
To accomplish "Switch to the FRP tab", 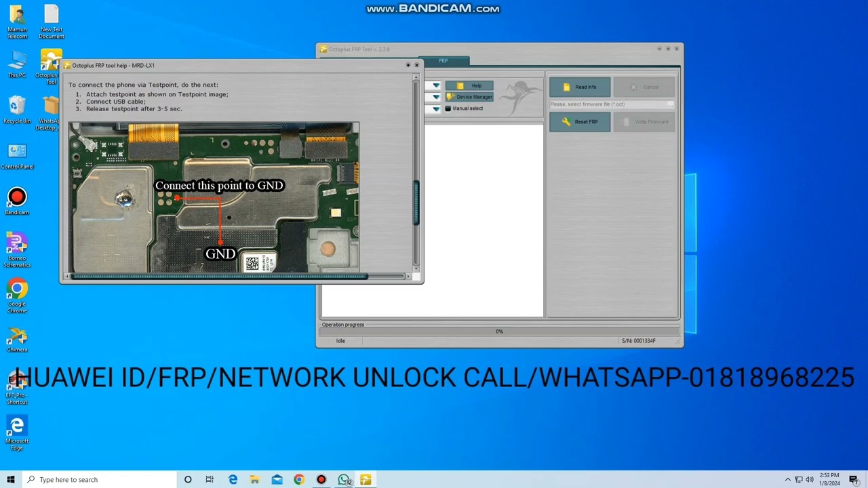I will click(443, 60).
